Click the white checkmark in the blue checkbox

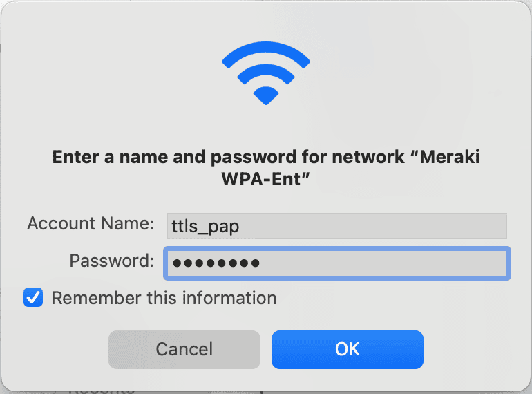pos(33,298)
